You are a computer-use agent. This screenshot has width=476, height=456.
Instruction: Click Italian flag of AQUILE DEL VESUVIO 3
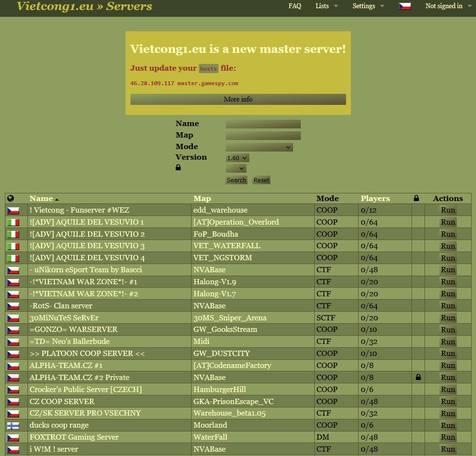point(13,246)
